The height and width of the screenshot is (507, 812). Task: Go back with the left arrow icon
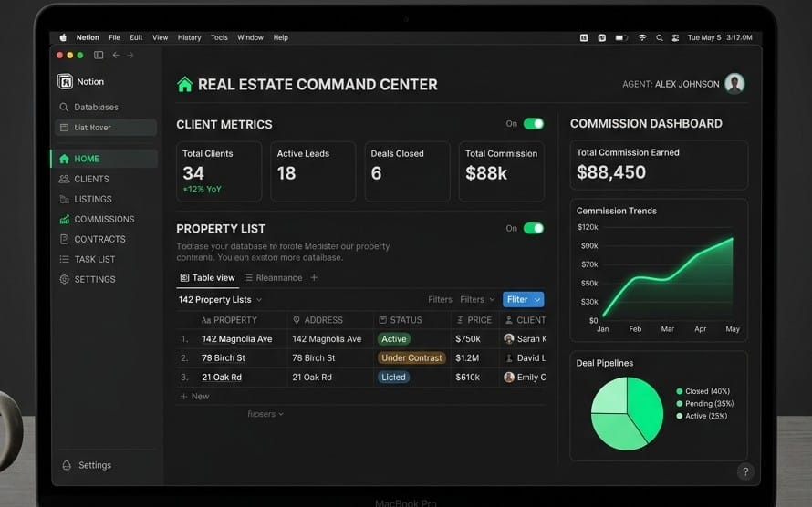pyautogui.click(x=116, y=55)
